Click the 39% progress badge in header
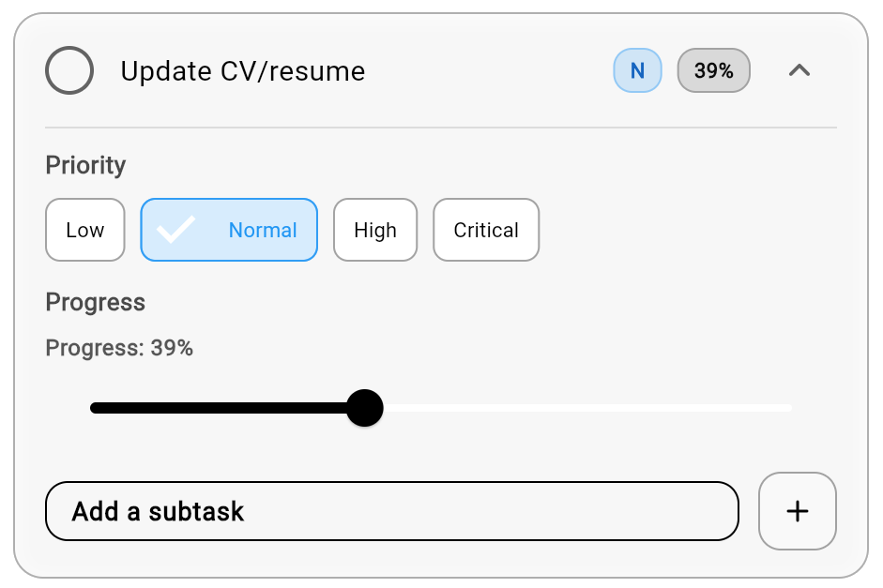Screen dimensions: 883x588 (713, 70)
